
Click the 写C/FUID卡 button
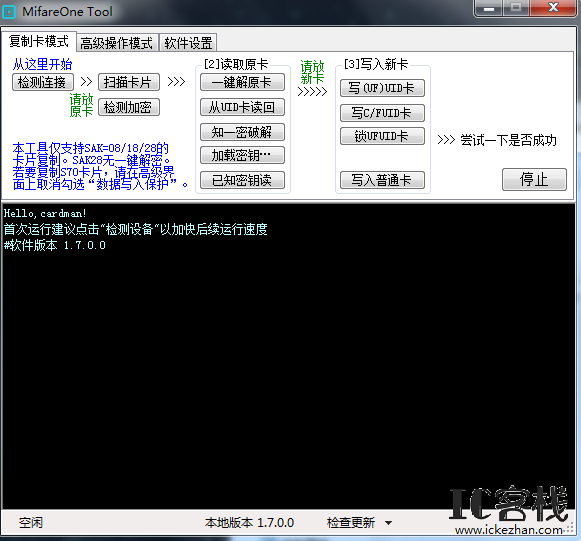382,113
